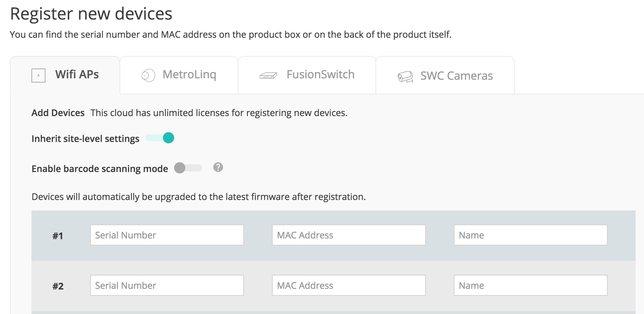Click the MAC Address field in row #2
The width and height of the screenshot is (644, 314).
349,285
